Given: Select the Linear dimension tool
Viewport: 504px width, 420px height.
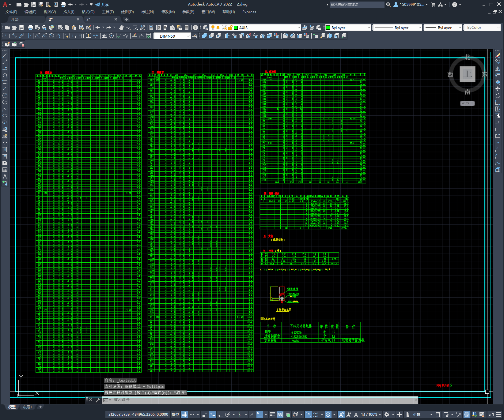Looking at the screenshot, I should point(7,36).
